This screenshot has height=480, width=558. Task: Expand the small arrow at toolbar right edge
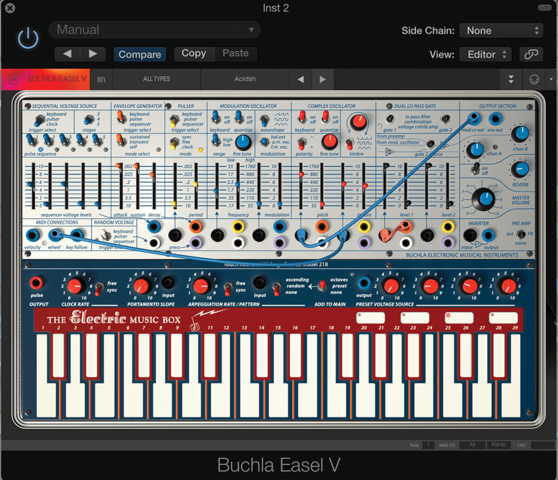tap(551, 79)
